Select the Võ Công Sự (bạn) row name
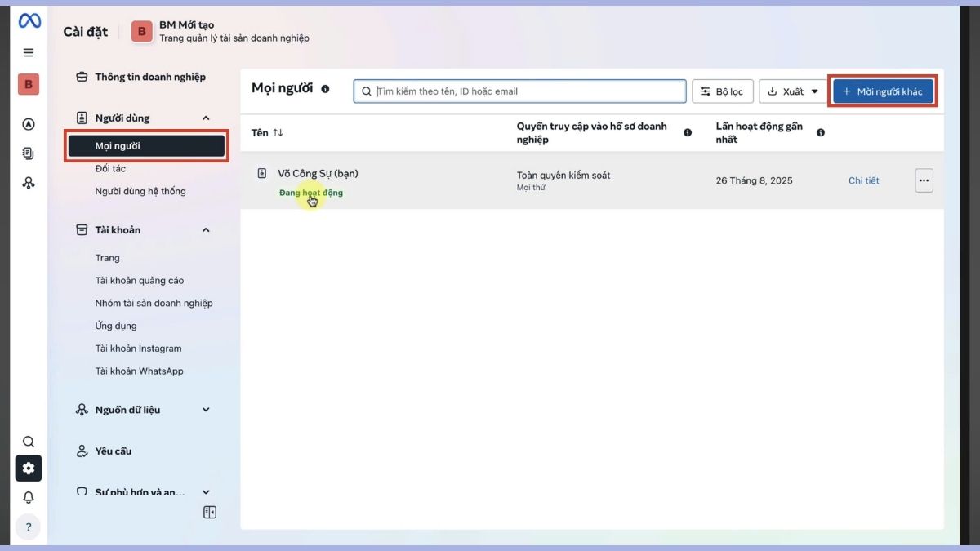Viewport: 980px width, 551px height. [318, 174]
